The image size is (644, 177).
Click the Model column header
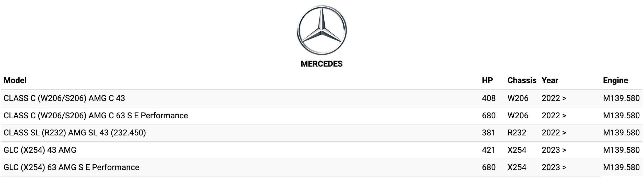15,80
